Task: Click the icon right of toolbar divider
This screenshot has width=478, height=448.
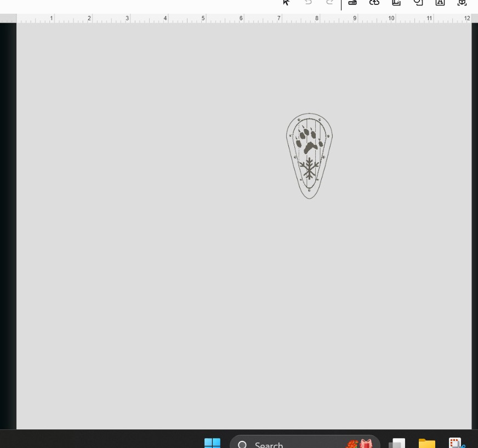Action: (x=352, y=3)
